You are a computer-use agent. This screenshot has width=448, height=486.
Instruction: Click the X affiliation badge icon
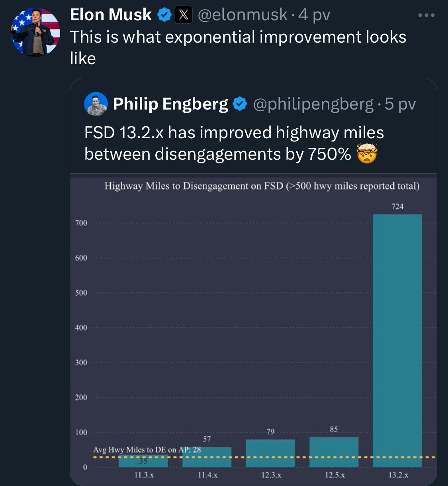click(184, 15)
